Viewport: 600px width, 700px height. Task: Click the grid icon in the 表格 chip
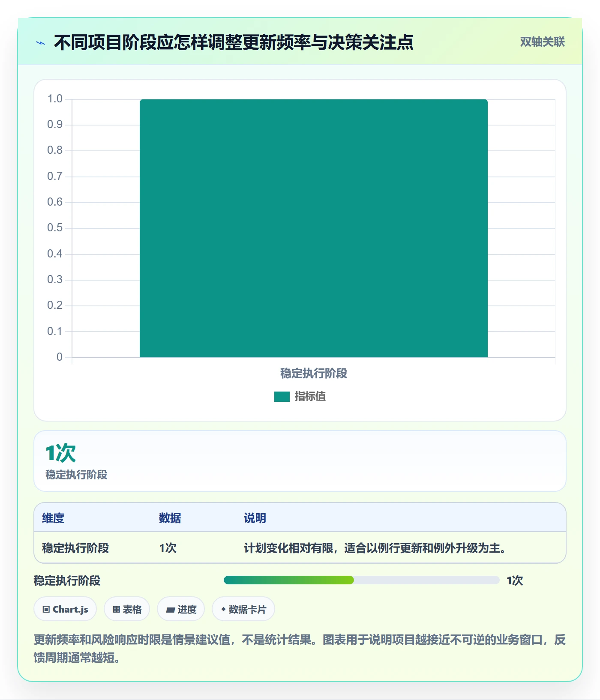point(116,609)
